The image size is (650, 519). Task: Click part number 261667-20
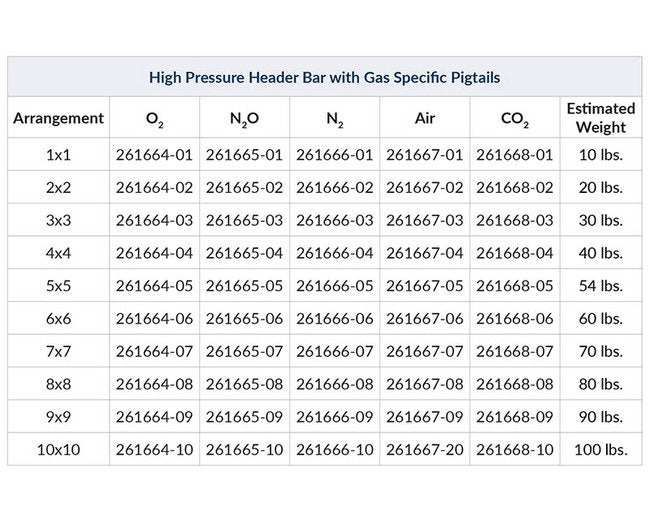(424, 450)
